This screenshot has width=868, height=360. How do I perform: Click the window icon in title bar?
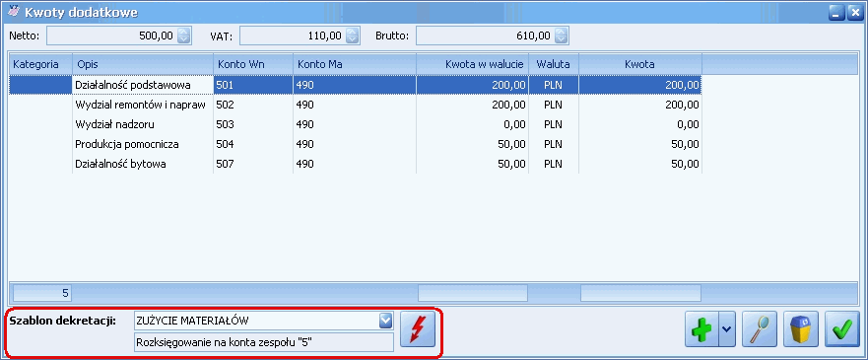pyautogui.click(x=15, y=11)
